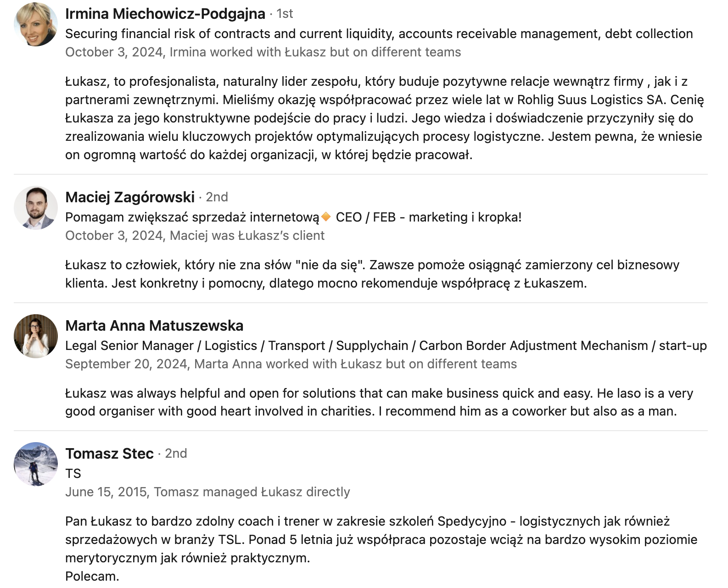Open Maciej Zagórowski's profile photo

[36, 208]
